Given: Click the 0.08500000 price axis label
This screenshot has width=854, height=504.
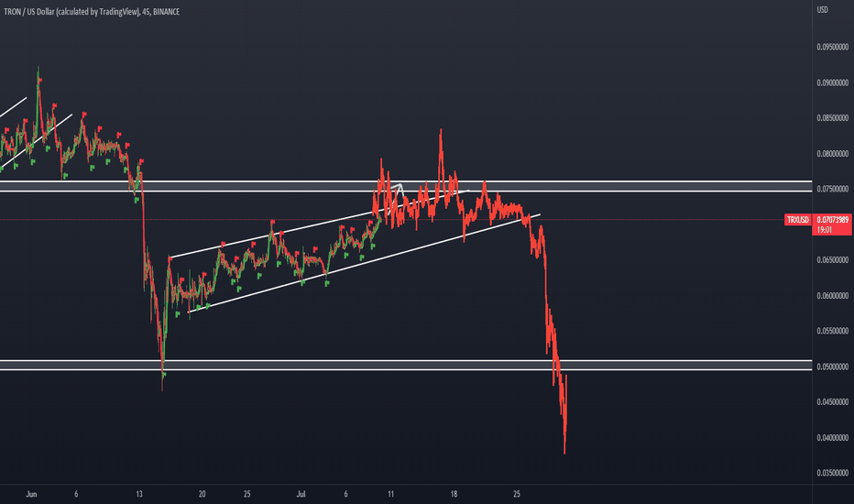Looking at the screenshot, I should [x=832, y=117].
